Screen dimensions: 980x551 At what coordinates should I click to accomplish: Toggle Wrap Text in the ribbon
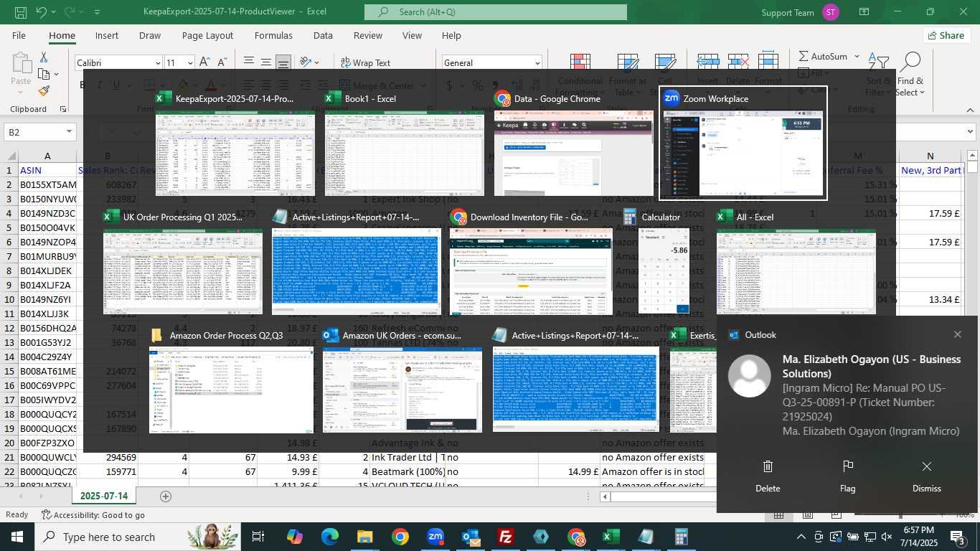pyautogui.click(x=366, y=62)
